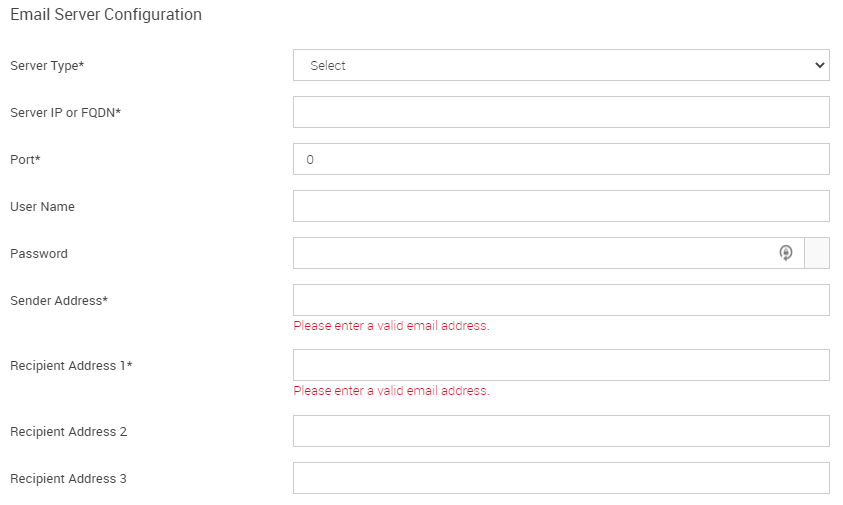Click the chevron arrow of Server Type select
Viewport: 843px width, 505px height.
[819, 65]
